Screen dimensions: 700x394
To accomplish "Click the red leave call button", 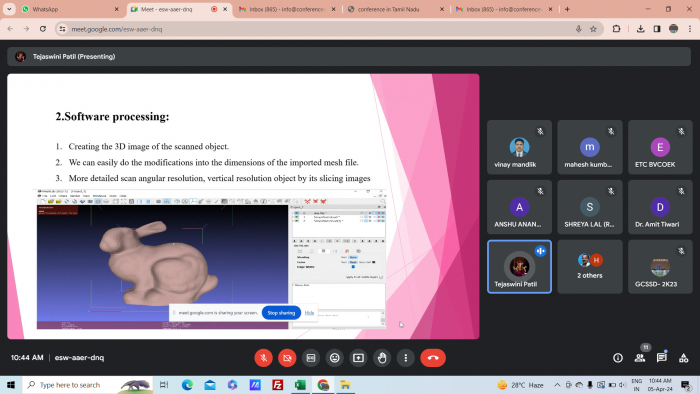I will point(433,358).
